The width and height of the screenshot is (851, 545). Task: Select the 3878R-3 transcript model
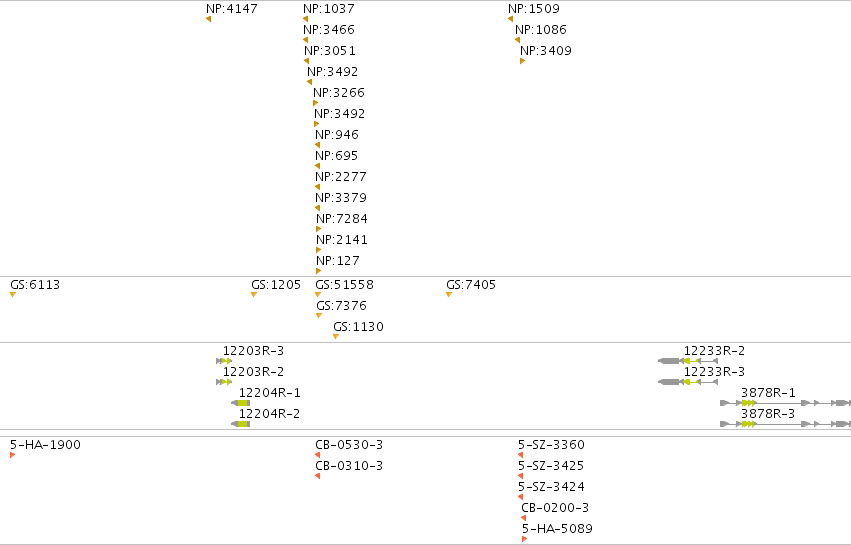[x=785, y=424]
